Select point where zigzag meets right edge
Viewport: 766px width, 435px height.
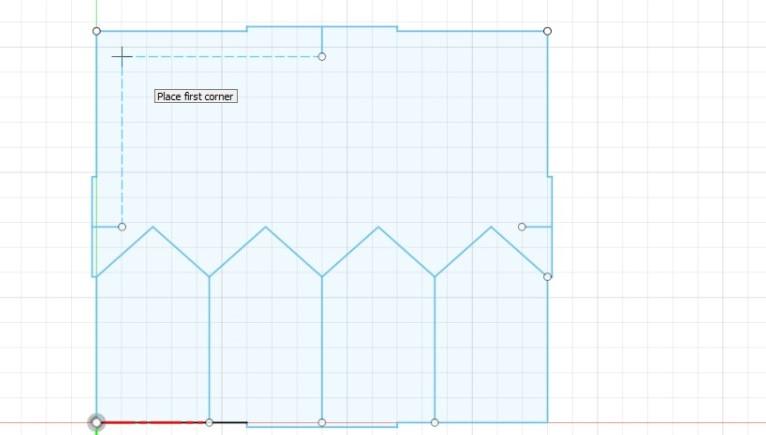pos(547,277)
